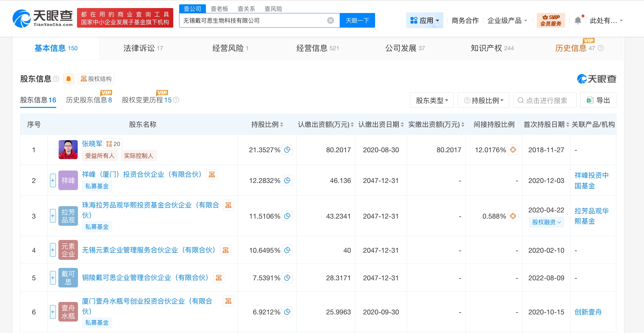Screen dimensions: 644x333
Task: Click help icon beside 股东信息 heading
Action: (x=56, y=79)
